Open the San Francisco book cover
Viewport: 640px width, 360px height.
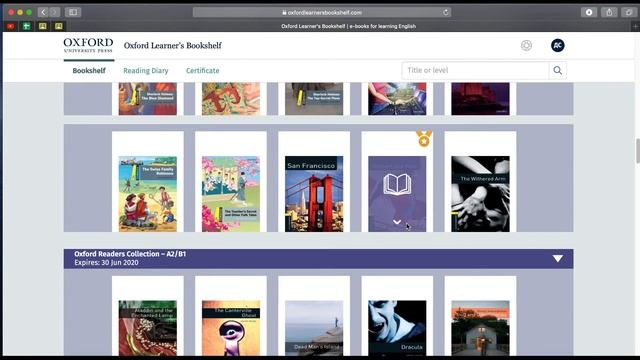point(314,194)
